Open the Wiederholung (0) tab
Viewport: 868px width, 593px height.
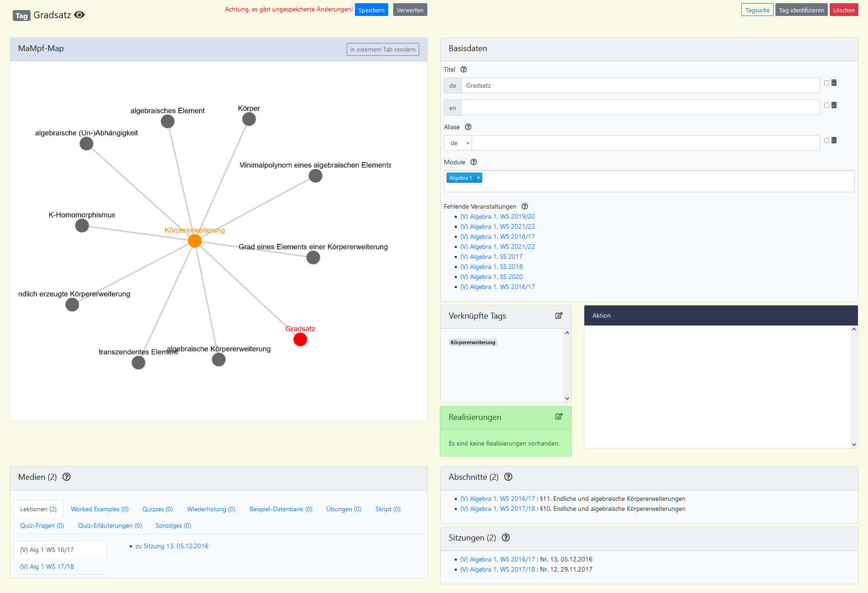click(x=211, y=509)
